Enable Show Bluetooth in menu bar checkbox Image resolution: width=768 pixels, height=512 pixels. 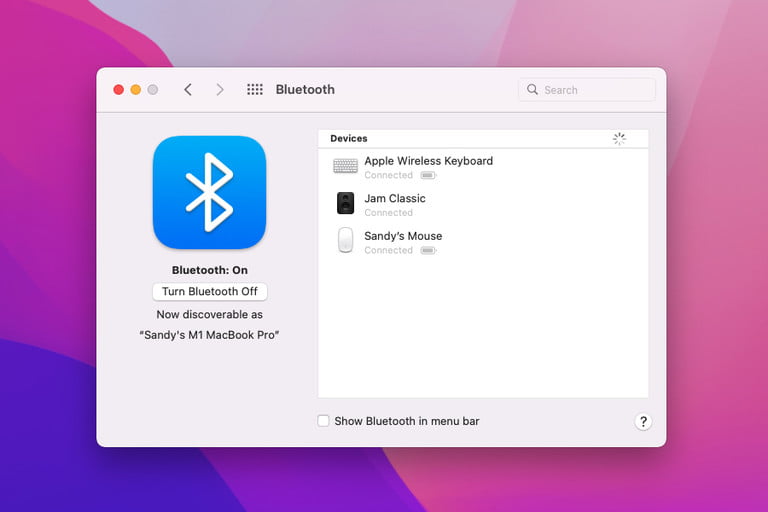click(x=323, y=421)
